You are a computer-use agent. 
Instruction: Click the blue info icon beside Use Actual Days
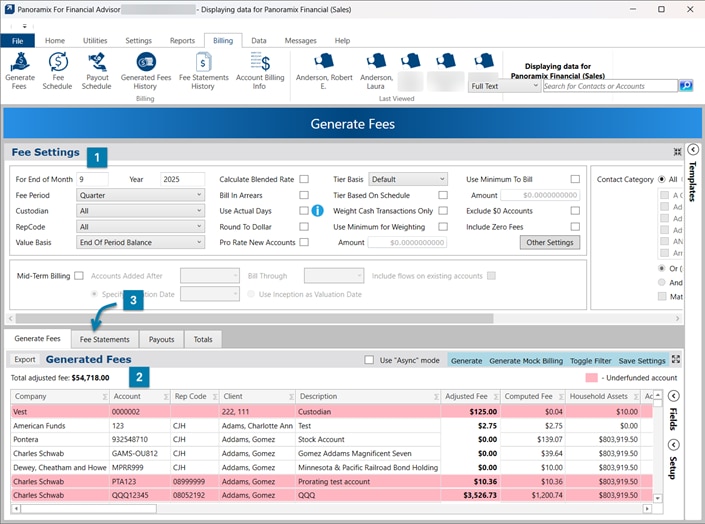click(x=317, y=211)
